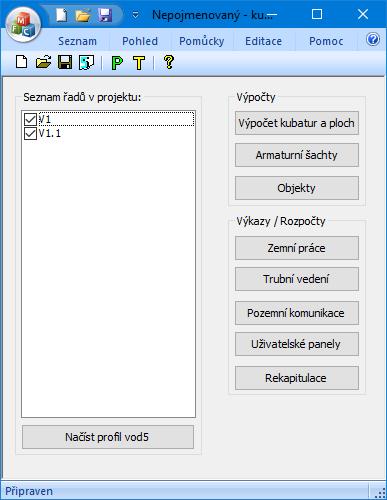Click the Objekty button
This screenshot has width=387, height=500.
(297, 188)
